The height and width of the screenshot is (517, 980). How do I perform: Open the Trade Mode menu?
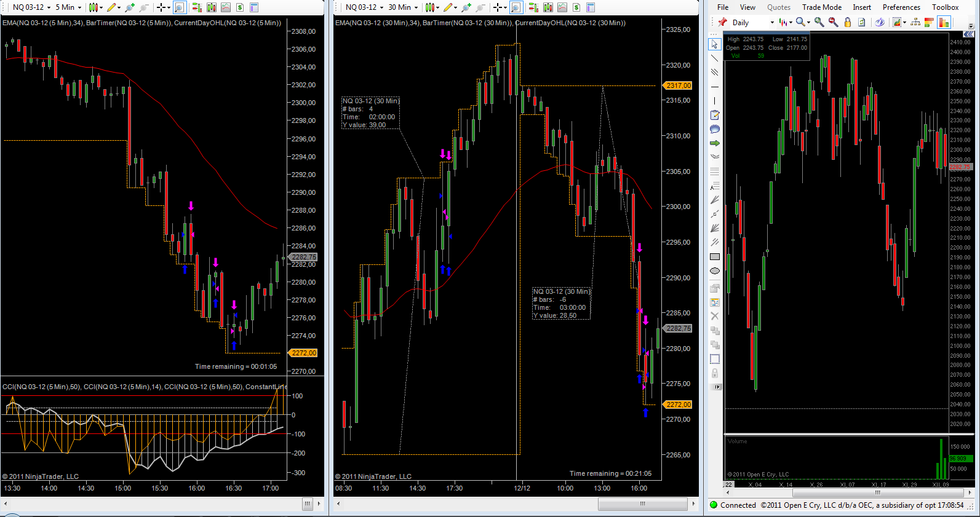[822, 7]
